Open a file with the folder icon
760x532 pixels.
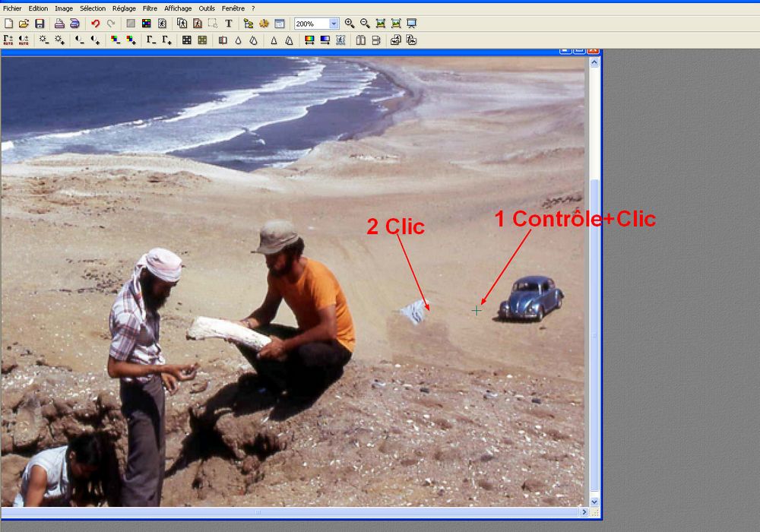click(24, 24)
